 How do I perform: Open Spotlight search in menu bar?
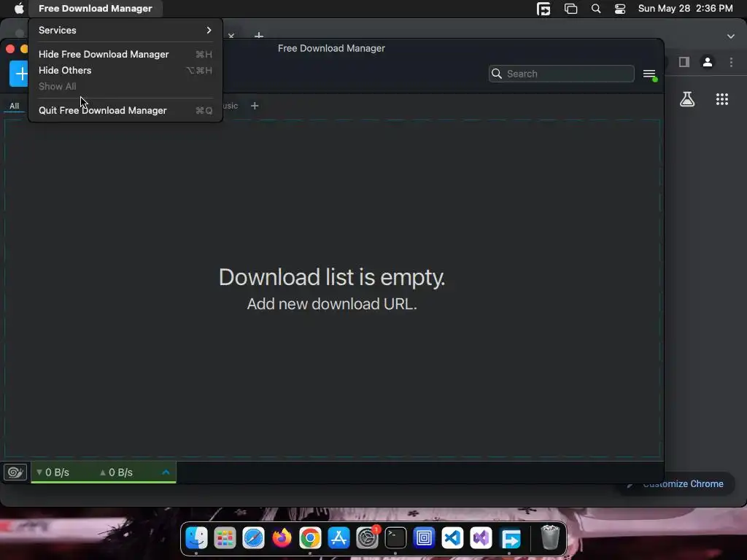[x=596, y=9]
